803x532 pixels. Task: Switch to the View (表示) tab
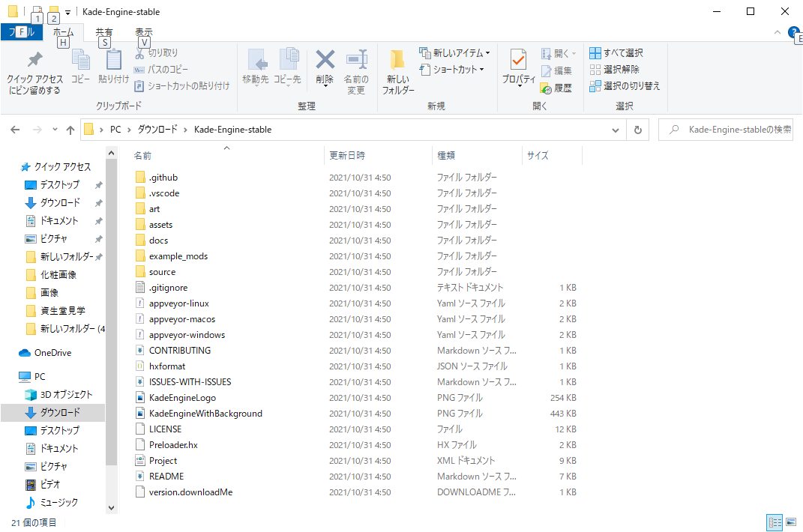click(144, 32)
